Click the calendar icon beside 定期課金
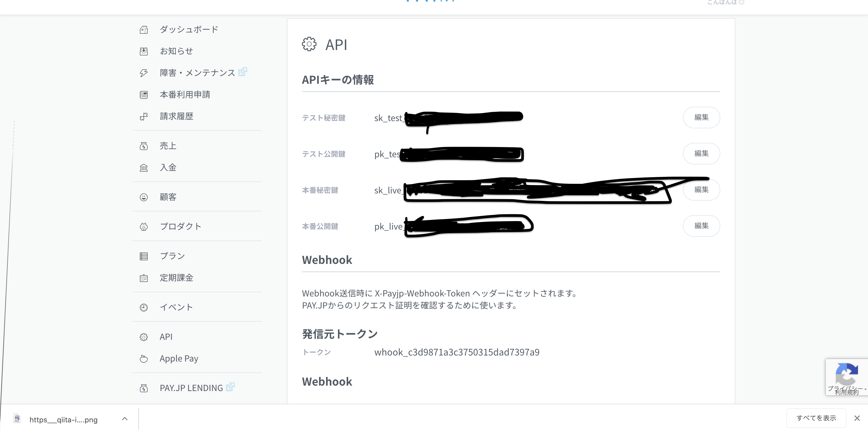The height and width of the screenshot is (432, 868). tap(144, 278)
